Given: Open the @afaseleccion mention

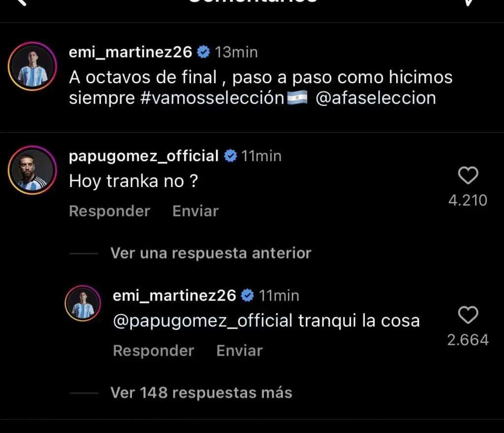Looking at the screenshot, I should click(376, 97).
